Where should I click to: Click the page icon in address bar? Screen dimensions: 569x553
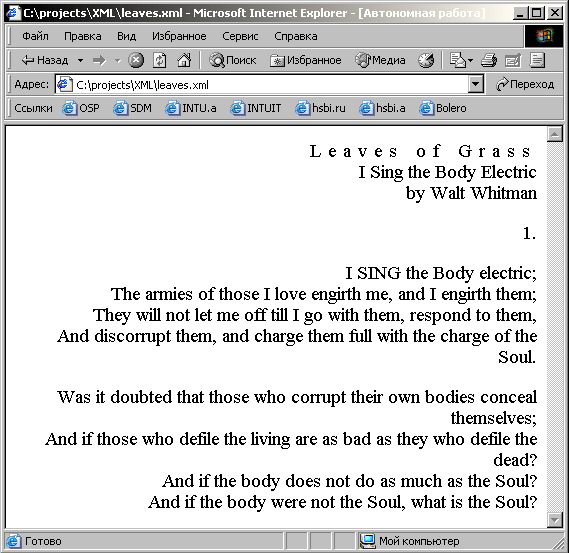[x=64, y=85]
